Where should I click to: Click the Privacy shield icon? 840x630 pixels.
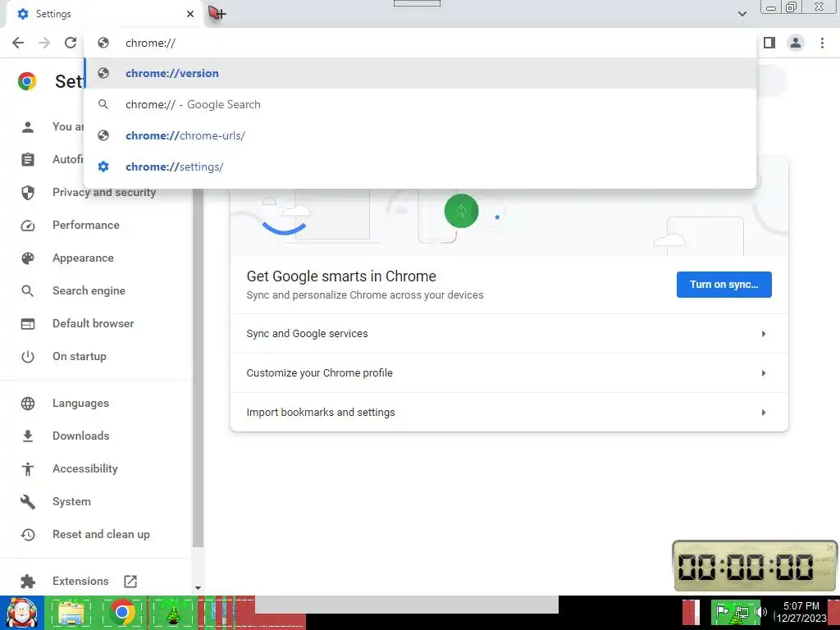(x=27, y=192)
